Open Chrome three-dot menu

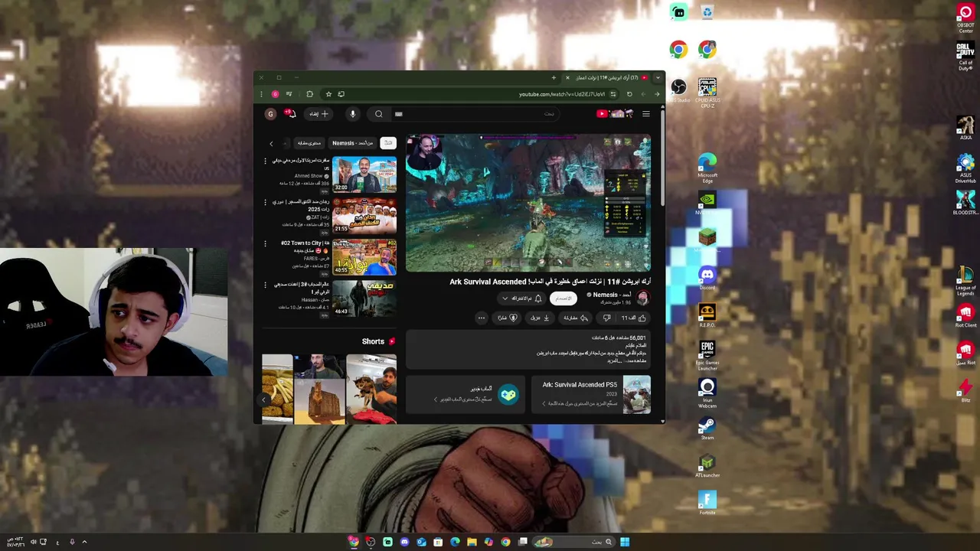[261, 94]
